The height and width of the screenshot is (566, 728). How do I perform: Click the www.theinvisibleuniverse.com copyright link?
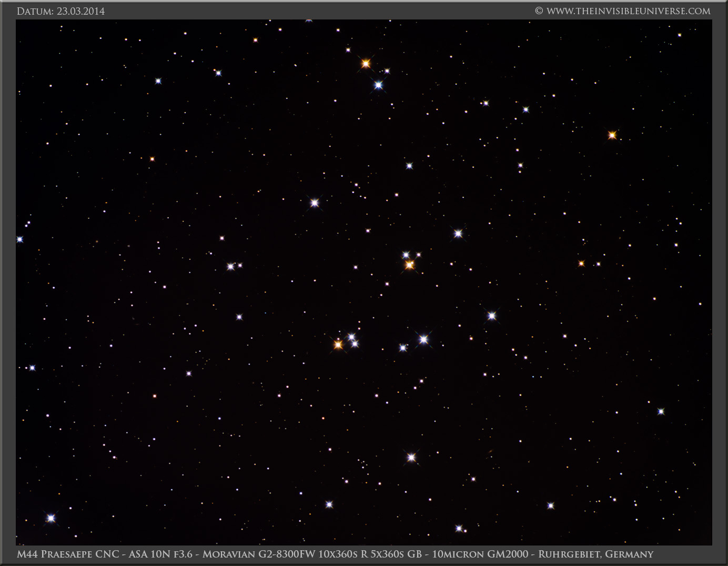628,11
